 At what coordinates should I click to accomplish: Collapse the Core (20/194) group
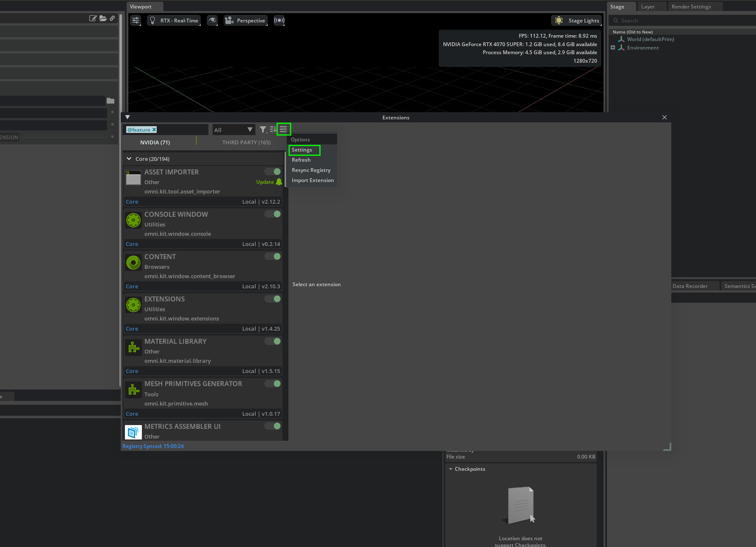point(129,159)
